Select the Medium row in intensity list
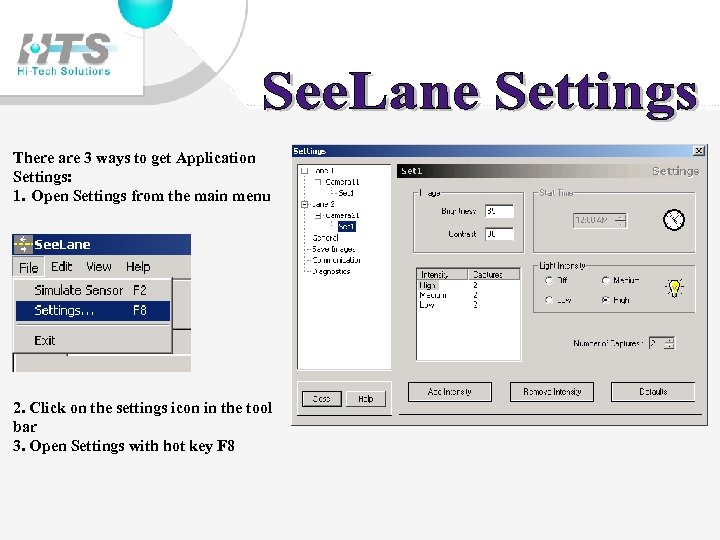This screenshot has height=540, width=720. 468,295
